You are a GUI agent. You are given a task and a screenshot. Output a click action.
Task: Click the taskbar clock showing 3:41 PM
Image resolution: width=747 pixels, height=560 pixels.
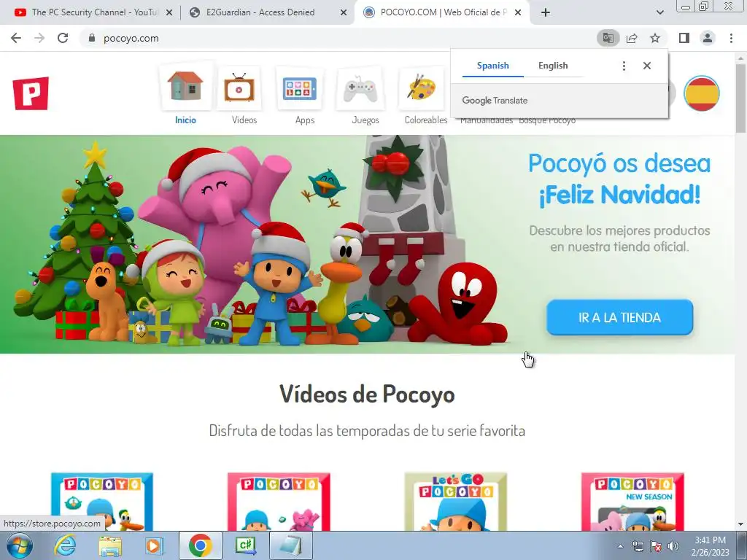coord(710,545)
